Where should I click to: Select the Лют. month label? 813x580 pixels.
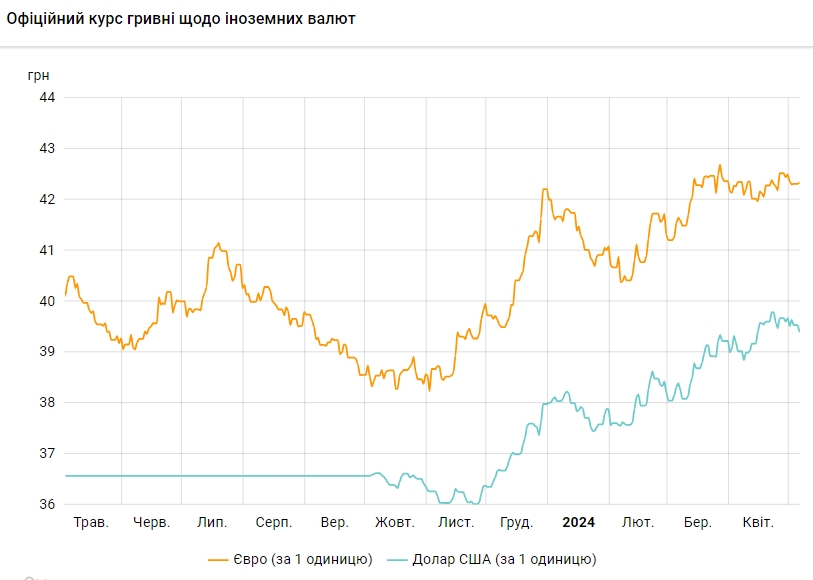638,522
